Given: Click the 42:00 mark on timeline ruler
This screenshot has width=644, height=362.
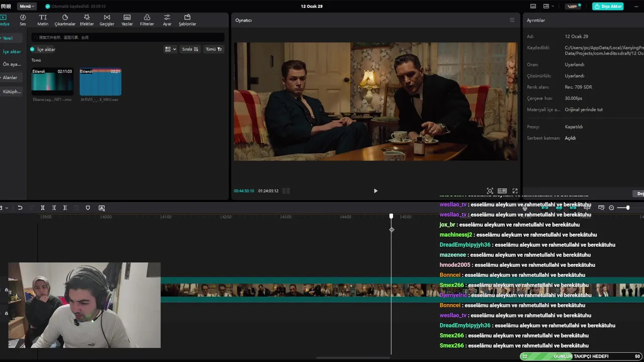Looking at the screenshot, I should pos(226,217).
